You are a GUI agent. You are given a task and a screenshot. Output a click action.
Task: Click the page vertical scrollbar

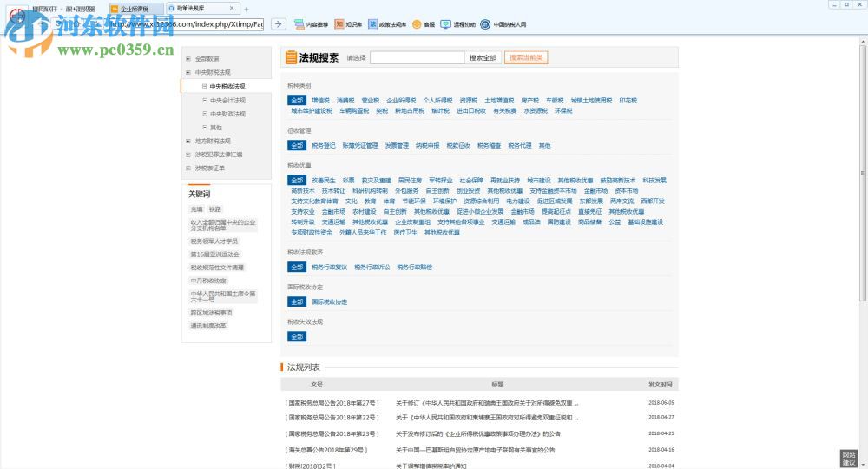tap(863, 175)
